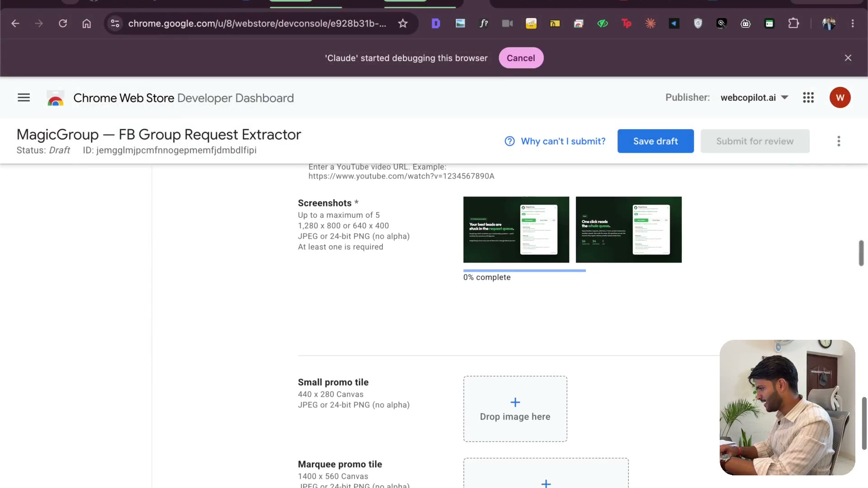Screen dimensions: 868x488
Task: Click the browser forward arrow
Action: (39, 23)
